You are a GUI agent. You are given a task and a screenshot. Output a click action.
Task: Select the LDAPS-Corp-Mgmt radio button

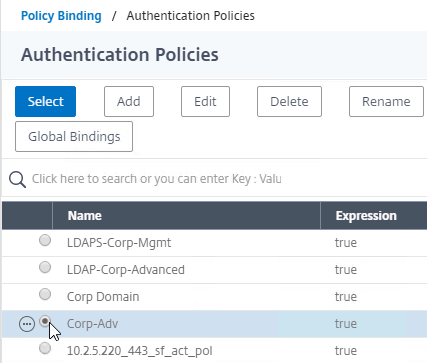click(45, 240)
